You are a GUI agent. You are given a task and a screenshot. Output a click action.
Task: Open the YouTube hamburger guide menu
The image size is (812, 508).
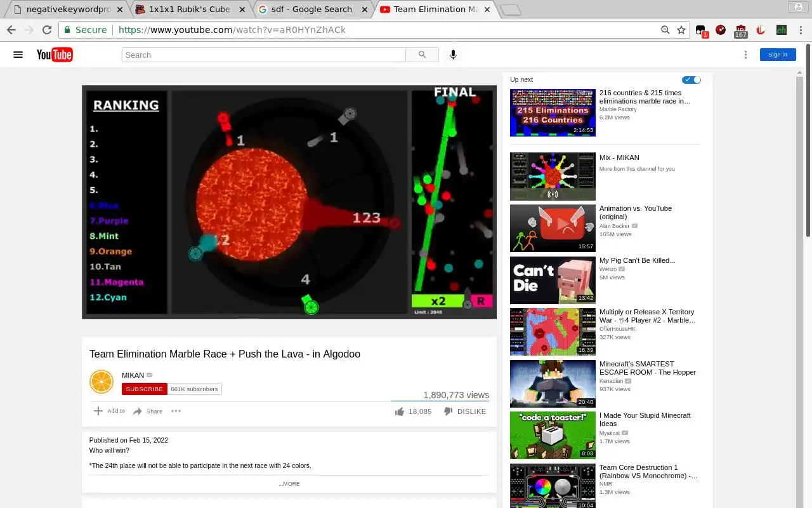tap(18, 55)
